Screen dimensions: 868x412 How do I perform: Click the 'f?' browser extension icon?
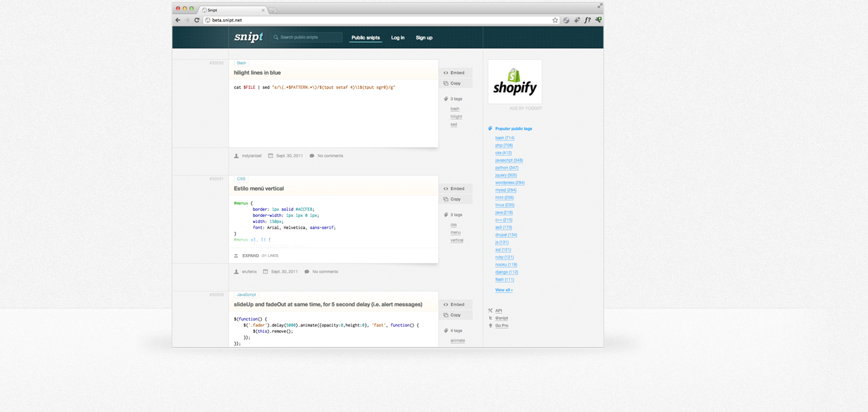click(587, 20)
